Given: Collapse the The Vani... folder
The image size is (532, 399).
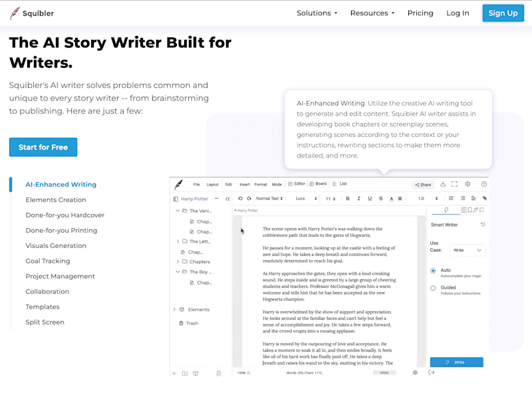Looking at the screenshot, I should coord(178,211).
